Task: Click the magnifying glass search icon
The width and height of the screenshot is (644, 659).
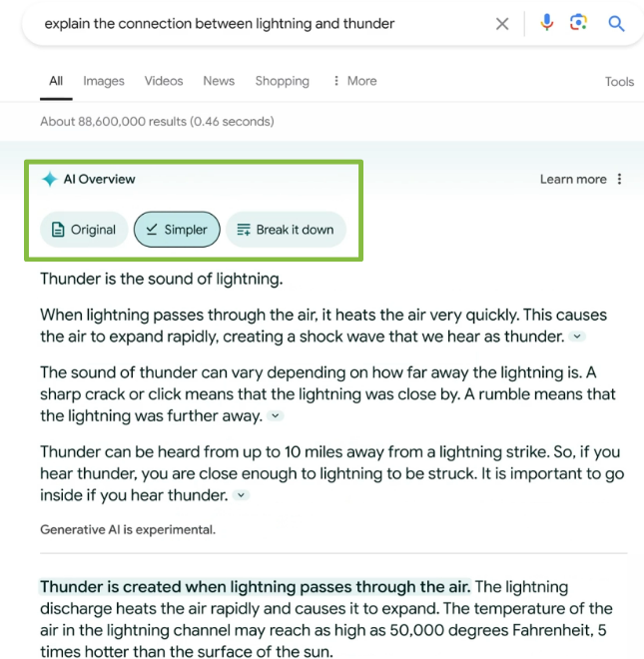Action: click(x=616, y=24)
